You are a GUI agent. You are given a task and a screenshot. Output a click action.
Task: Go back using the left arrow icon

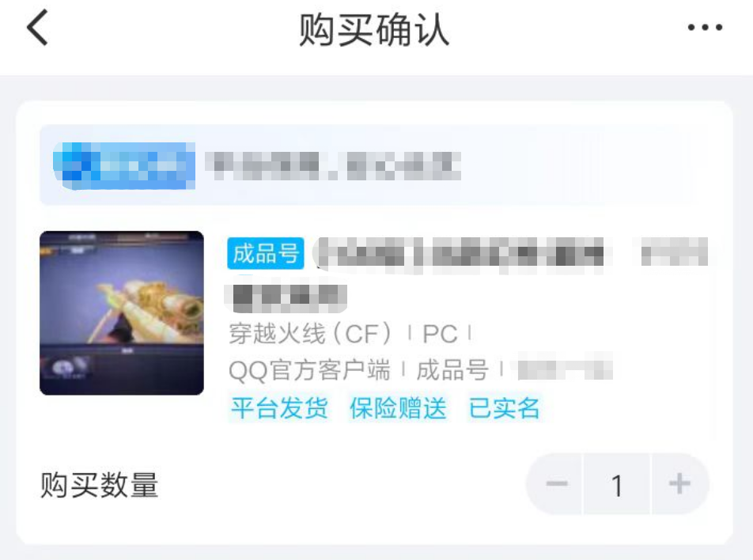(37, 28)
